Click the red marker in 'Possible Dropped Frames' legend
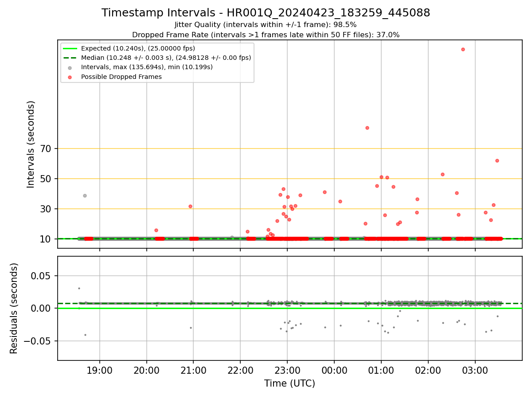This screenshot has height=399, width=532. [70, 77]
